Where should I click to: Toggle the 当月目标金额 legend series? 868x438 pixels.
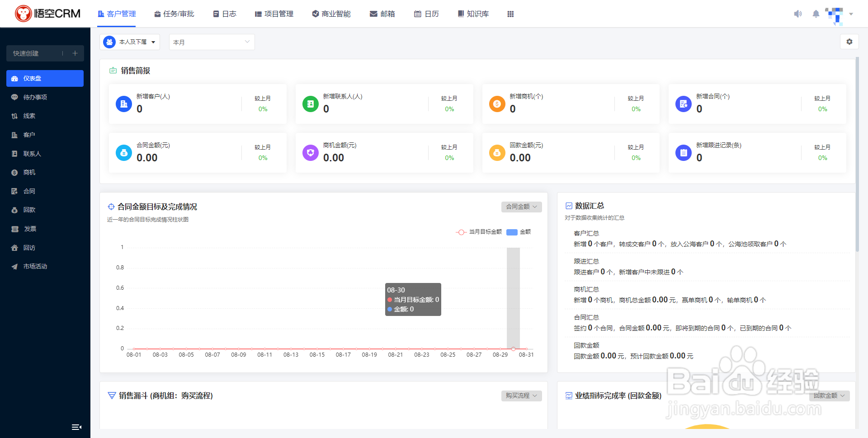click(x=479, y=232)
